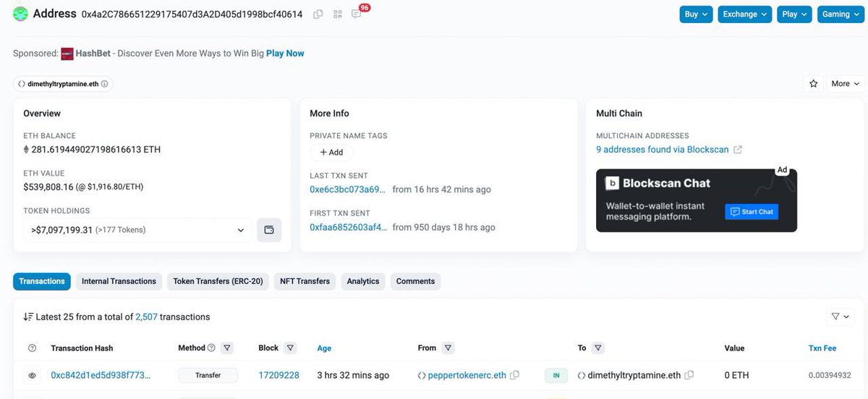Expand the token holdings dropdown
868x399 pixels.
click(137, 230)
